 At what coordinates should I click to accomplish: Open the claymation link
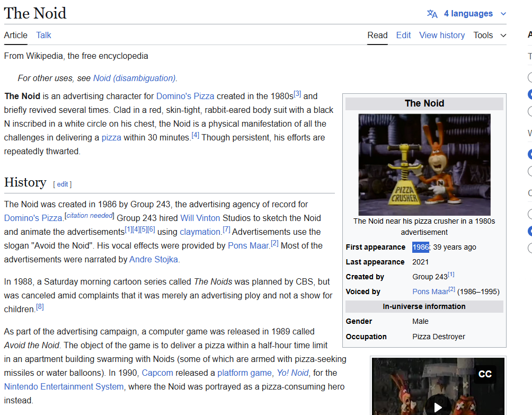200,232
